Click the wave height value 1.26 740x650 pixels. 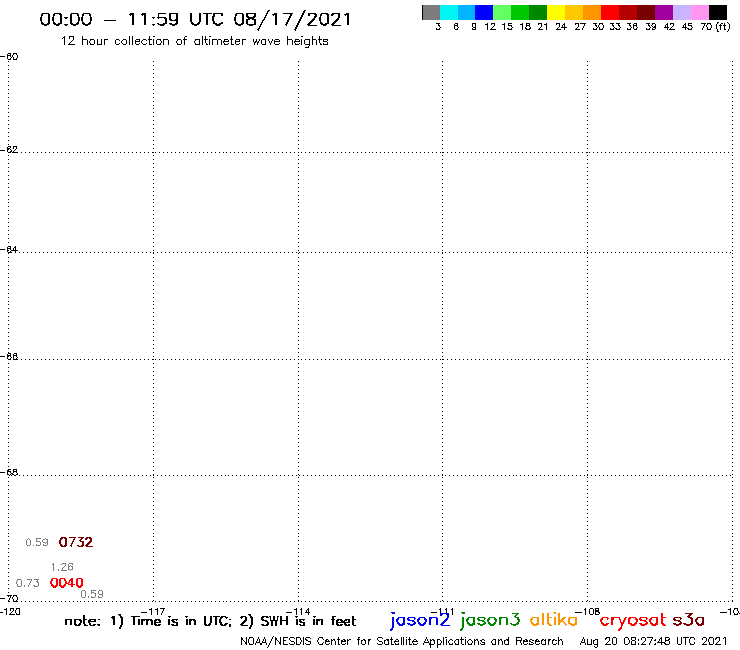point(62,567)
